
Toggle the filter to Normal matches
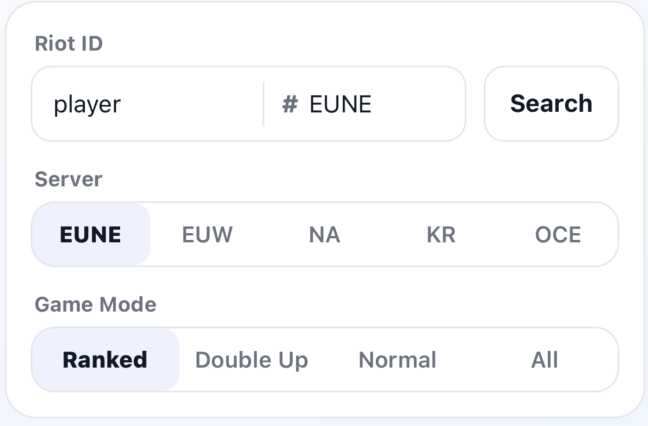pos(397,360)
